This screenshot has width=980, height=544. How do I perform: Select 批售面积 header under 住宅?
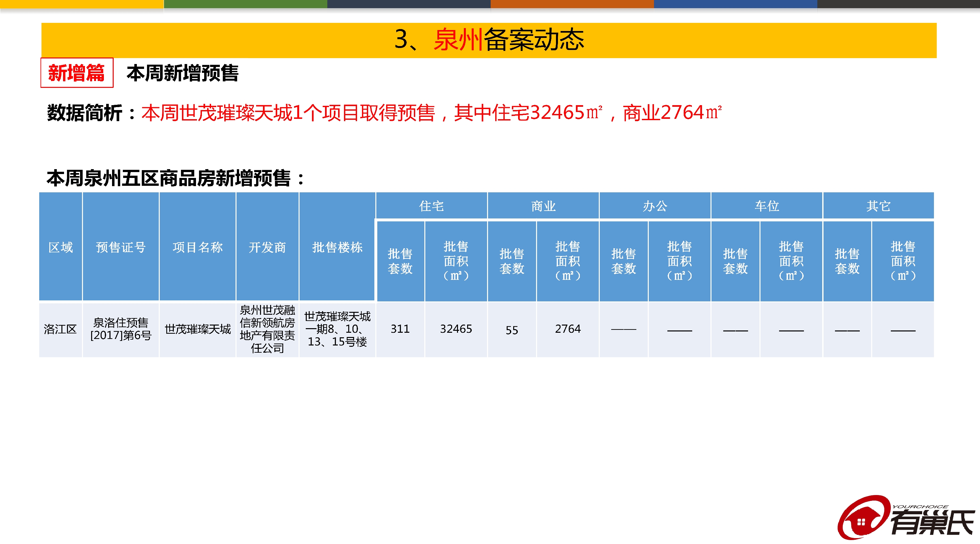pyautogui.click(x=456, y=261)
